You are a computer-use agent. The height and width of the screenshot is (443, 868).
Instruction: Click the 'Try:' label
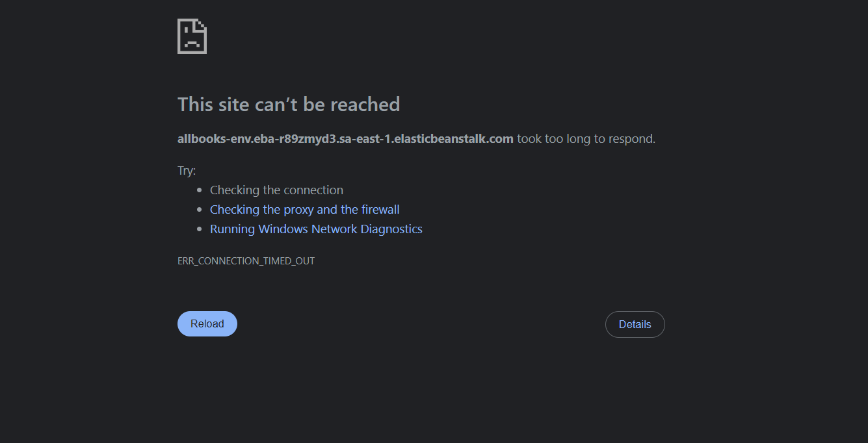[187, 171]
